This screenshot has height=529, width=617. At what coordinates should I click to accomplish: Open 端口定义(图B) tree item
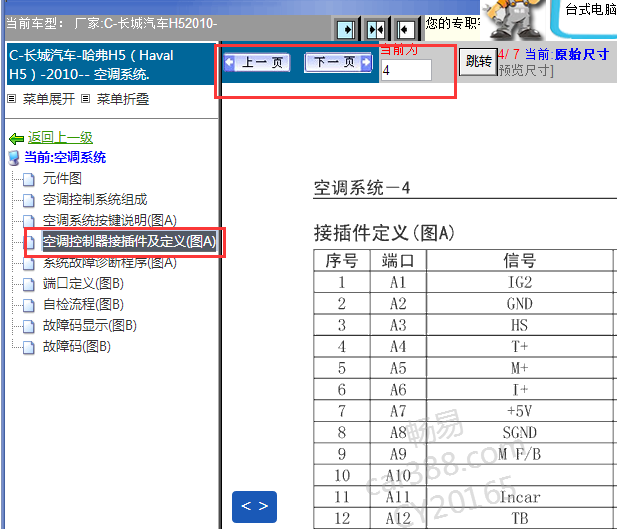[83, 283]
